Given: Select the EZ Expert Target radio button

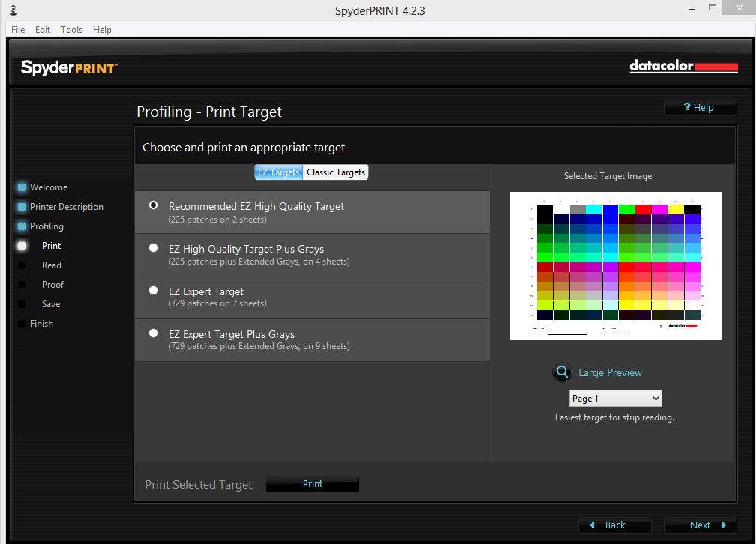Looking at the screenshot, I should [153, 290].
